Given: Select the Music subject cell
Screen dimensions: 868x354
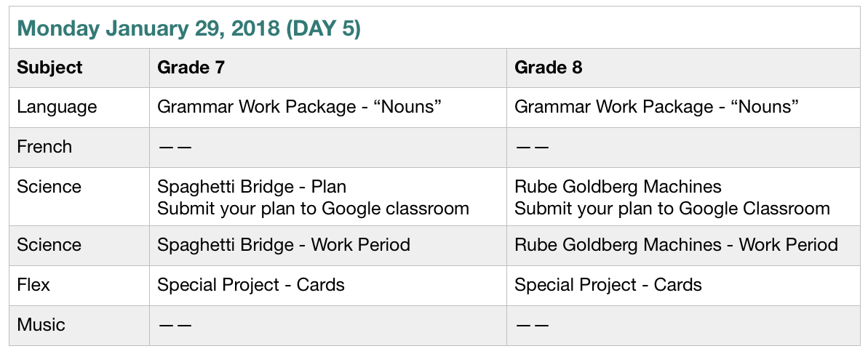Looking at the screenshot, I should pyautogui.click(x=41, y=325).
